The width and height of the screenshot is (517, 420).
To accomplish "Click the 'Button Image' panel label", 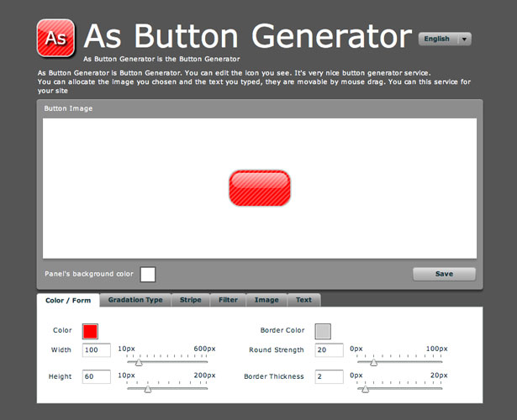I will [x=68, y=108].
